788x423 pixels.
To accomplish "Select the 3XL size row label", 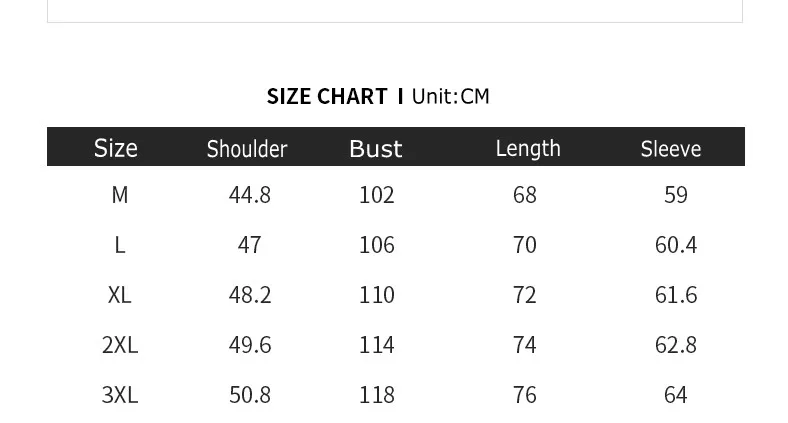I will click(120, 395).
